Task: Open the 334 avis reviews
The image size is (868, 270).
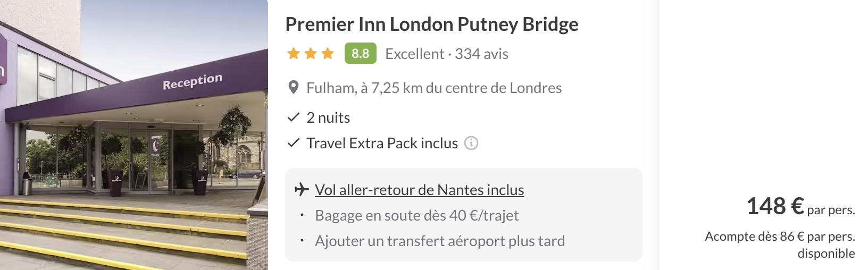Action: click(x=481, y=54)
